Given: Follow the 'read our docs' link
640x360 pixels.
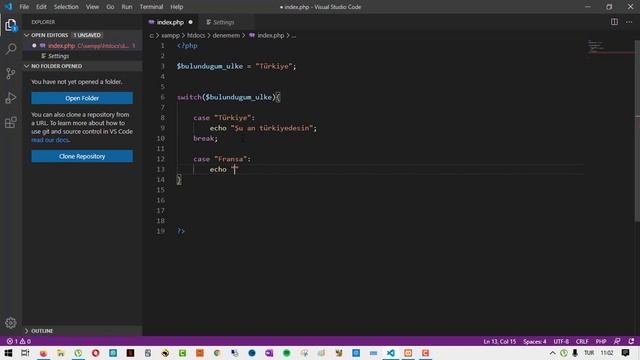Looking at the screenshot, I should click(50, 140).
